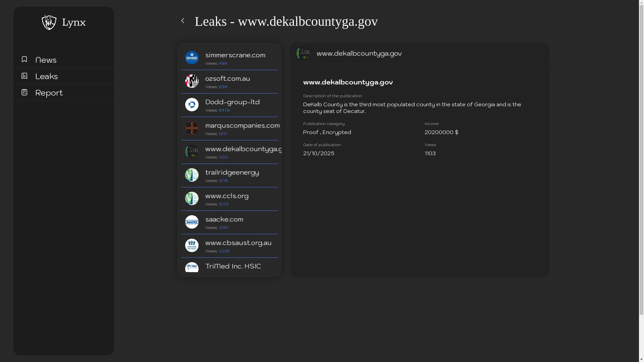Open the Leaks menu item
The height and width of the screenshot is (362, 644).
[47, 76]
